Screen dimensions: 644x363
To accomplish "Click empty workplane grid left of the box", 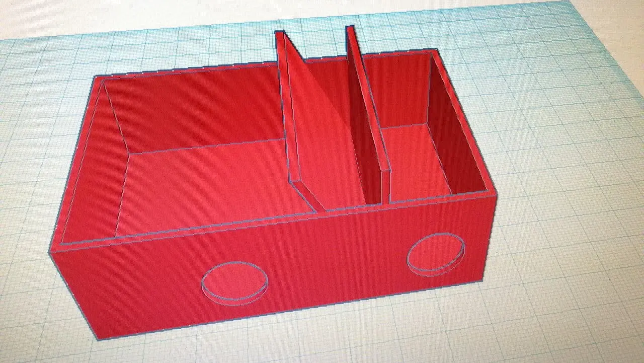I will 30,151.
